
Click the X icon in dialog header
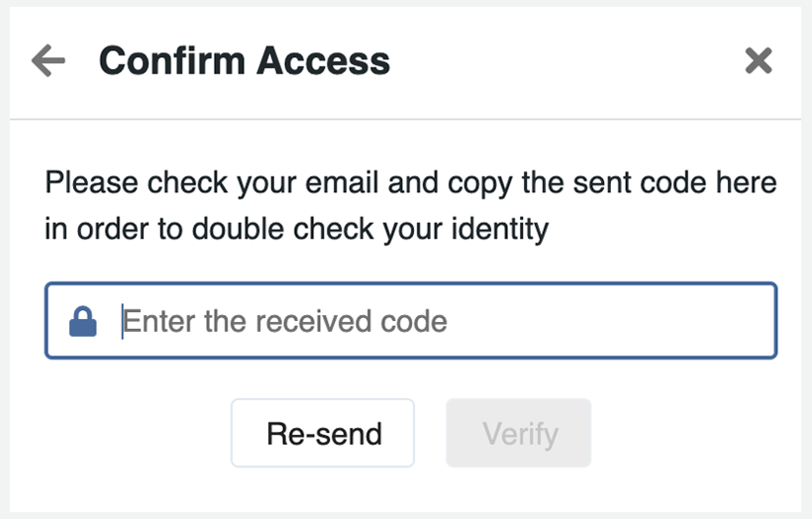click(759, 61)
